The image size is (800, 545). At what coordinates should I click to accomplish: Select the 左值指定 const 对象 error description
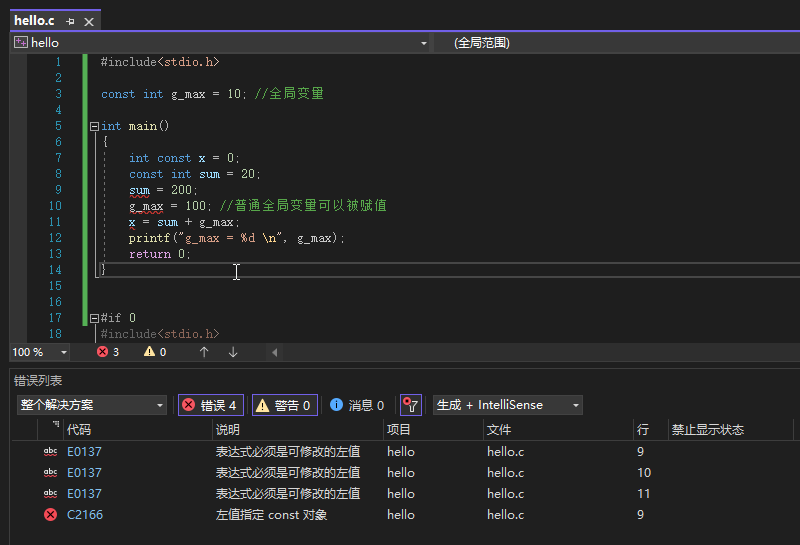(x=271, y=514)
